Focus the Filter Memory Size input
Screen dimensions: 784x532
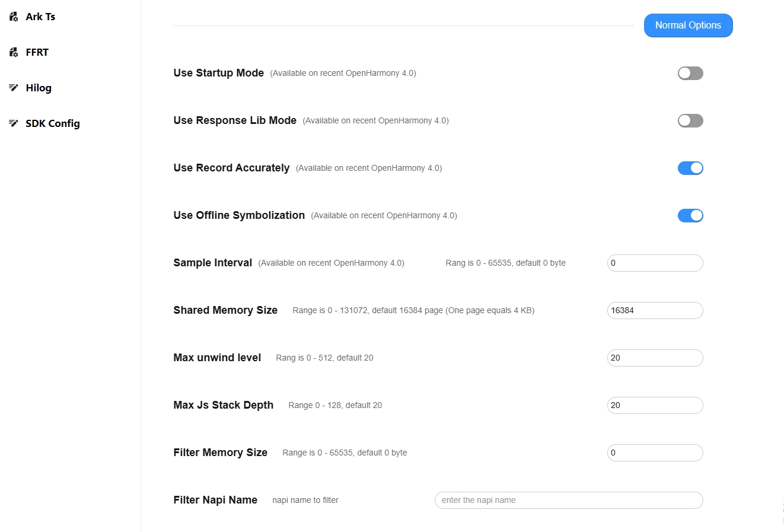pyautogui.click(x=655, y=453)
